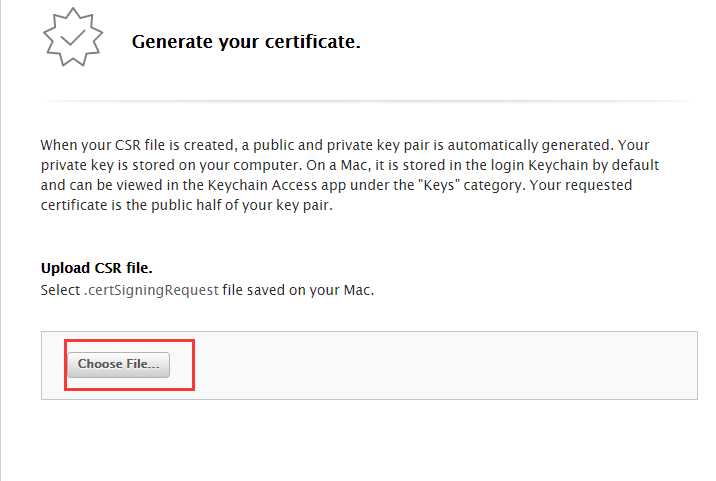Click the Choose File... button
This screenshot has width=716, height=481.
[119, 365]
